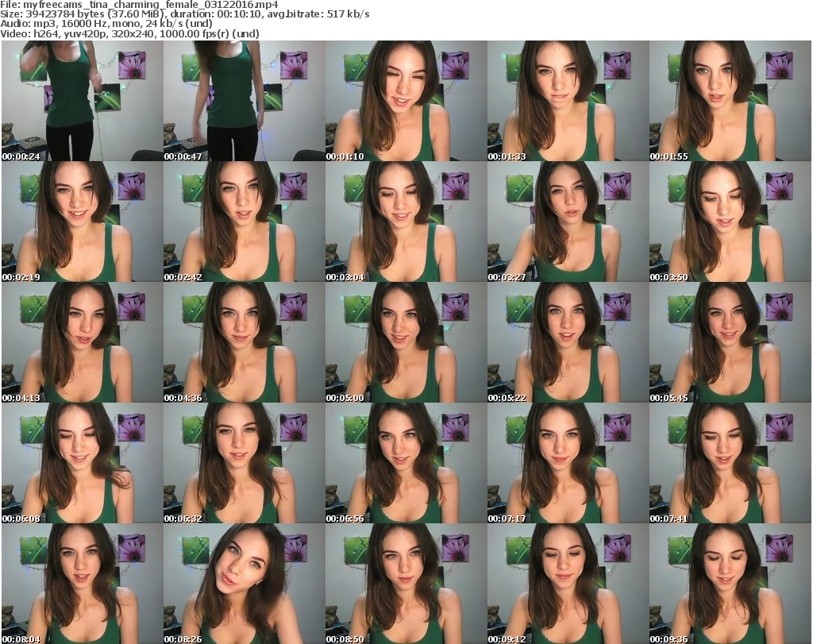Pick the frame stamped 00:04:13
Viewport: 813px width, 644px height.
point(83,343)
